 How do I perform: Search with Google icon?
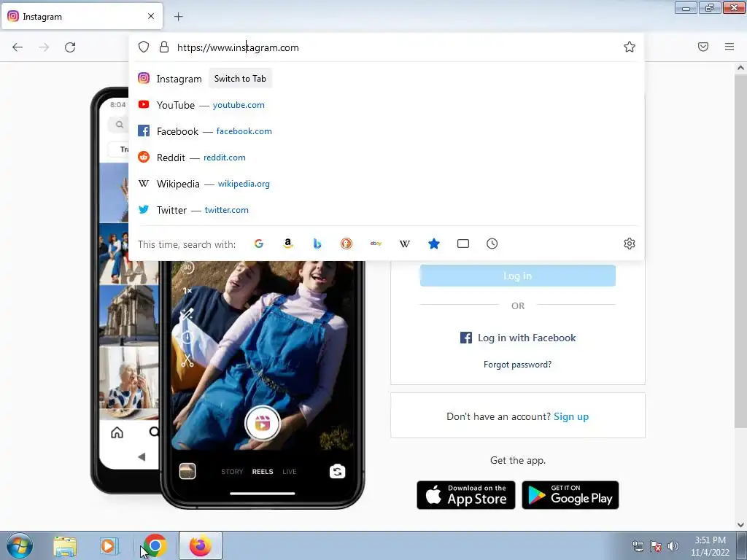point(259,244)
